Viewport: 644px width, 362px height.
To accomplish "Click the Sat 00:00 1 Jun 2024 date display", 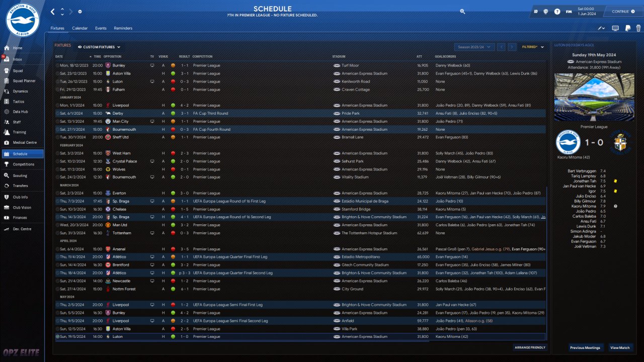I will tap(586, 11).
